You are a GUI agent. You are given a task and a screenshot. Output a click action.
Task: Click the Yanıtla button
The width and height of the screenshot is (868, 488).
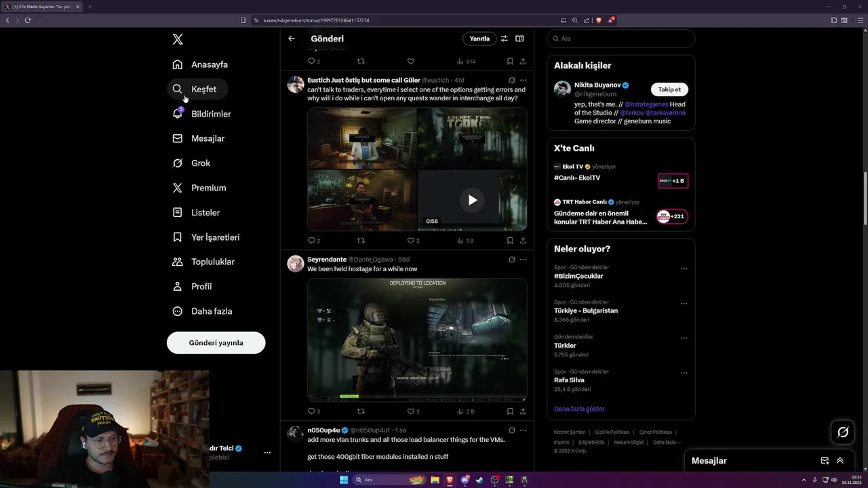point(479,39)
